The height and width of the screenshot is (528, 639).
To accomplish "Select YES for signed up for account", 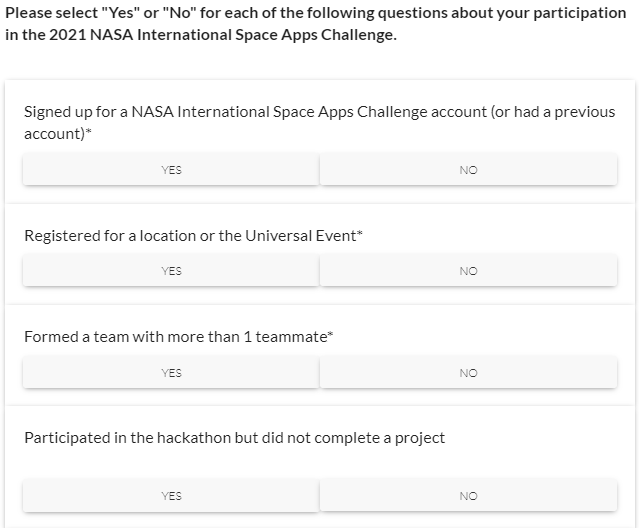I will click(x=171, y=170).
